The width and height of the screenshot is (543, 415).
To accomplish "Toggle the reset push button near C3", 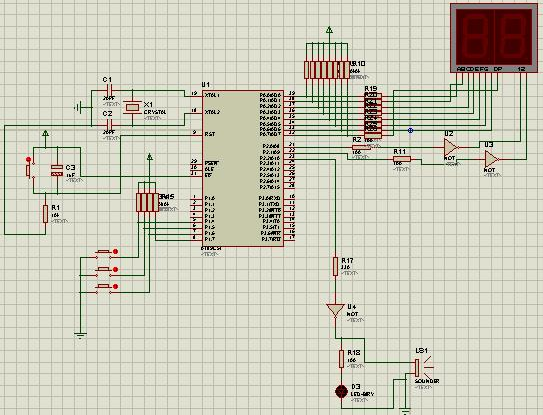I will point(29,170).
